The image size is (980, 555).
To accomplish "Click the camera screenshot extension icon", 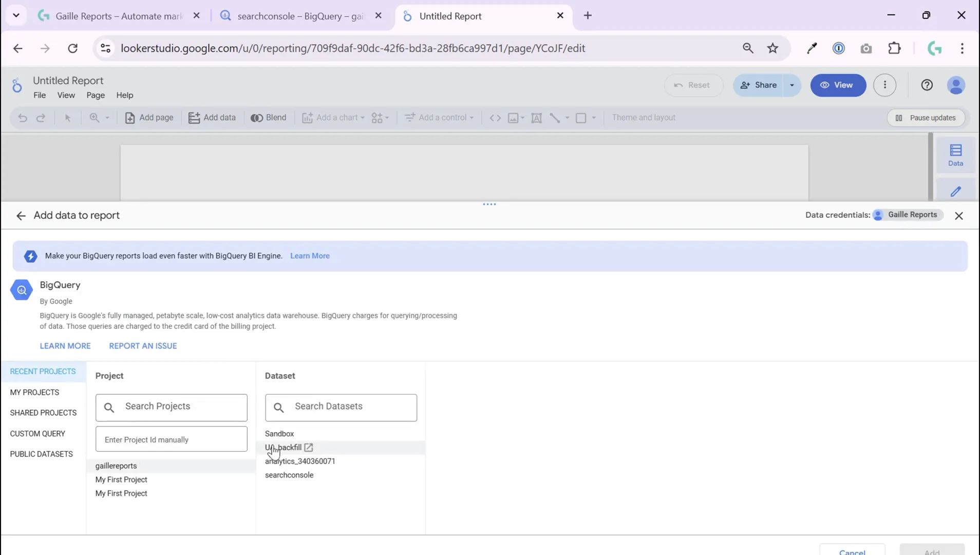I will pos(866,48).
